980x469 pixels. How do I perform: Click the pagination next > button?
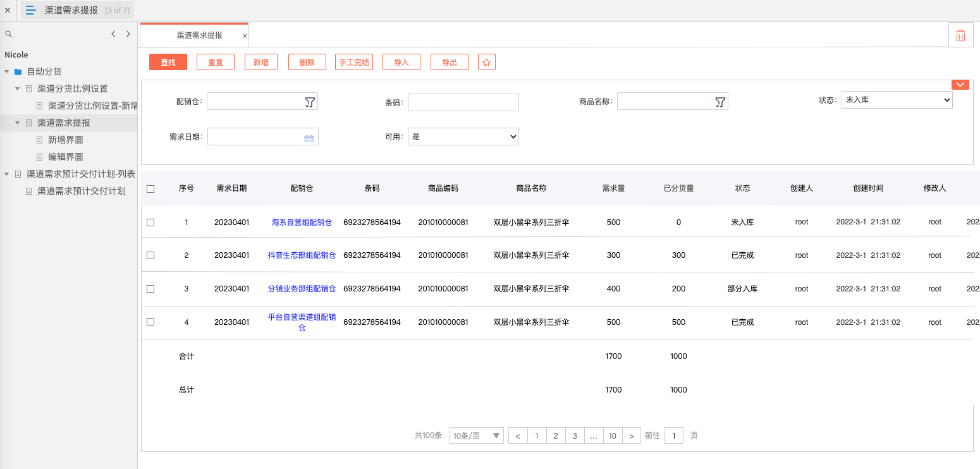pos(632,435)
